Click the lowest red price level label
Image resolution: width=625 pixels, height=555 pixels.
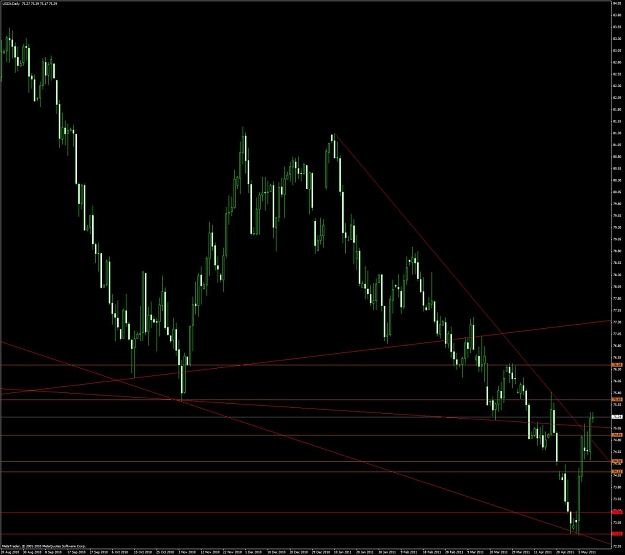point(617,534)
